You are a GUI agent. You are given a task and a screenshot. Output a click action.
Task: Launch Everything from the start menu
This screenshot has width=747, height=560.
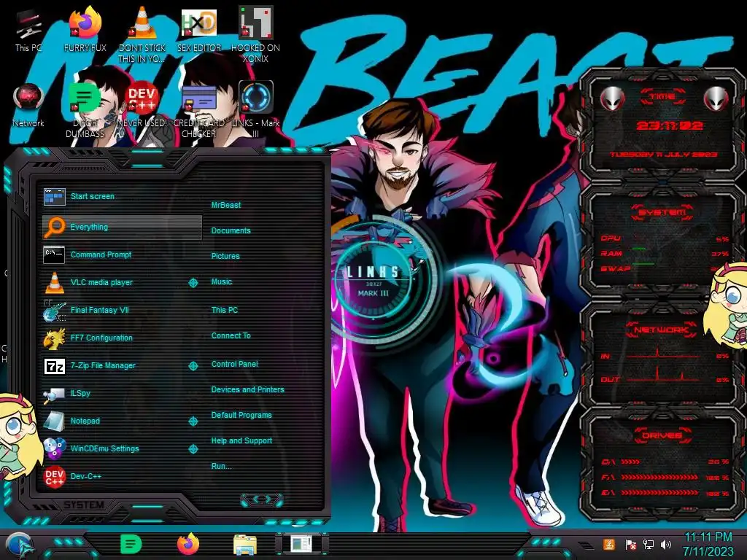pyautogui.click(x=123, y=227)
